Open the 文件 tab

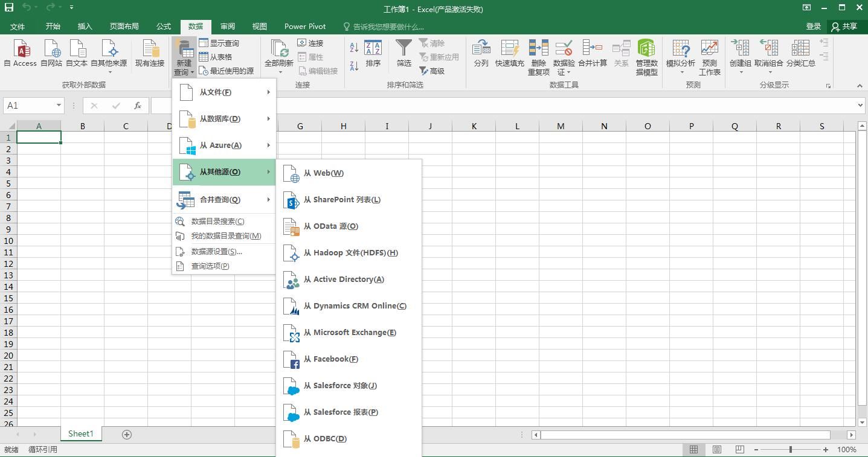click(18, 27)
